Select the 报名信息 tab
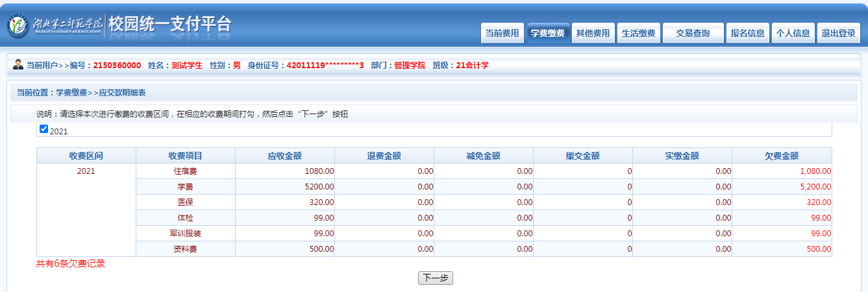This screenshot has height=292, width=868. (747, 33)
